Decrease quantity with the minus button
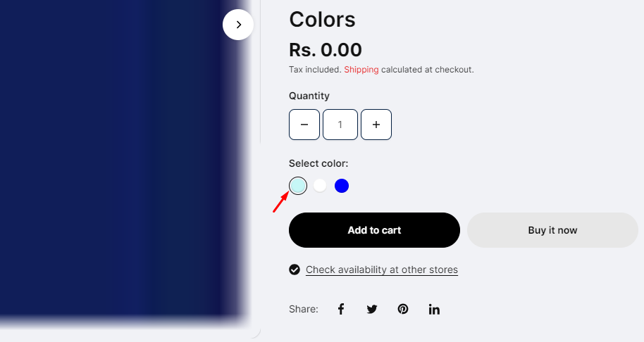This screenshot has width=644, height=342. click(x=304, y=125)
